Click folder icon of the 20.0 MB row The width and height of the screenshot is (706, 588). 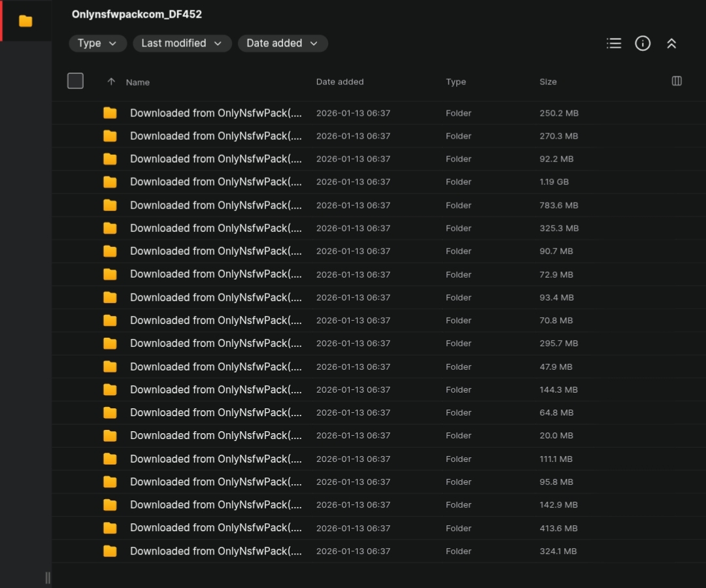click(x=110, y=436)
